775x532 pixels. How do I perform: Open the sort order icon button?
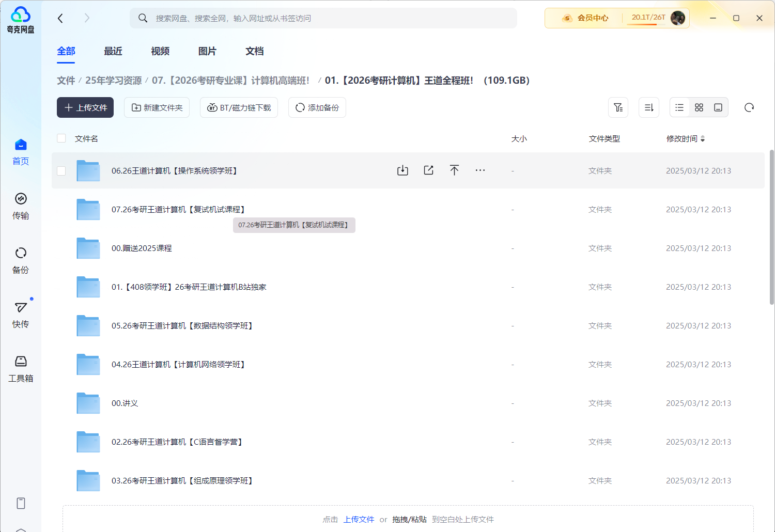[649, 107]
